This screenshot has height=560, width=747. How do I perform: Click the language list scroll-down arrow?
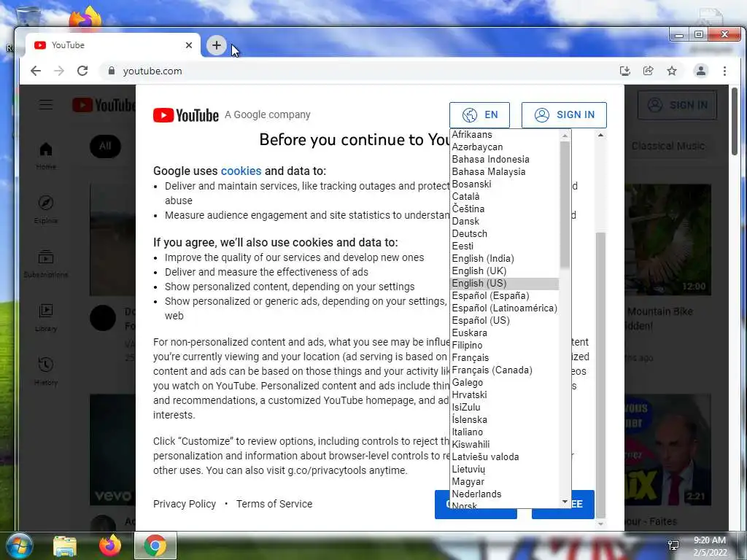(565, 502)
